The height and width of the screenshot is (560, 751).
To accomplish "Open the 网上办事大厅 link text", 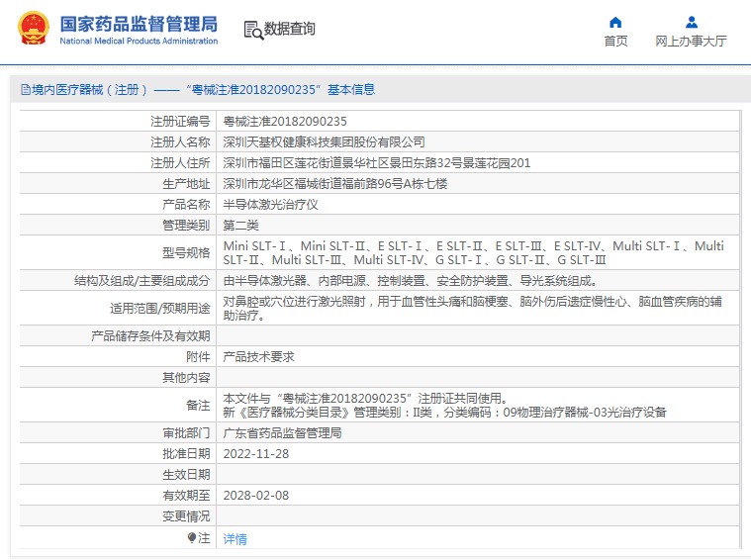I will click(x=691, y=42).
